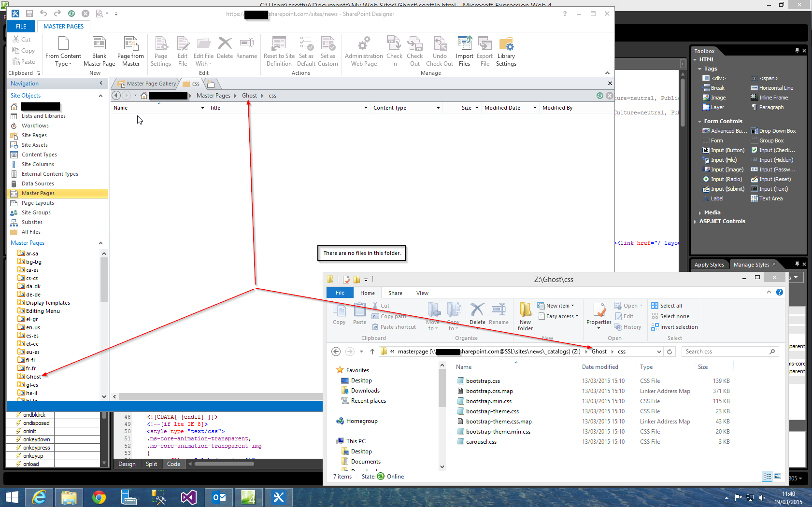Select carousel.css file in Explorer
The image size is (812, 507).
pyautogui.click(x=481, y=442)
